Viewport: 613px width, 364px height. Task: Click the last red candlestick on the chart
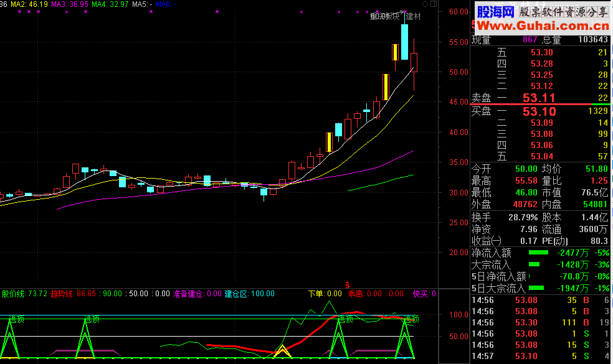(x=414, y=62)
